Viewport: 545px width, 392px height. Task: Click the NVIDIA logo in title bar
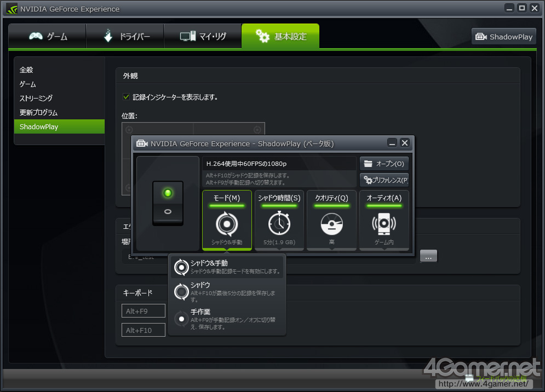[12, 9]
